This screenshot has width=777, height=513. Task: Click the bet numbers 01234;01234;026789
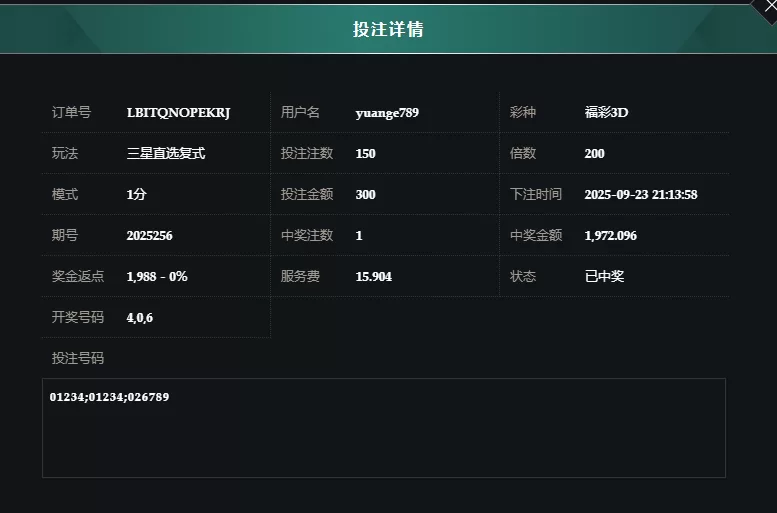pos(109,397)
